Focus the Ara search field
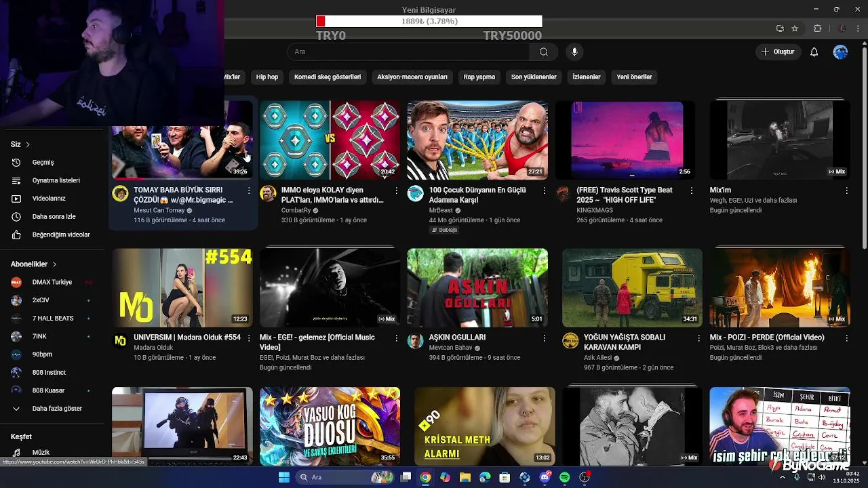Viewport: 868px width, 488px height. coord(409,52)
